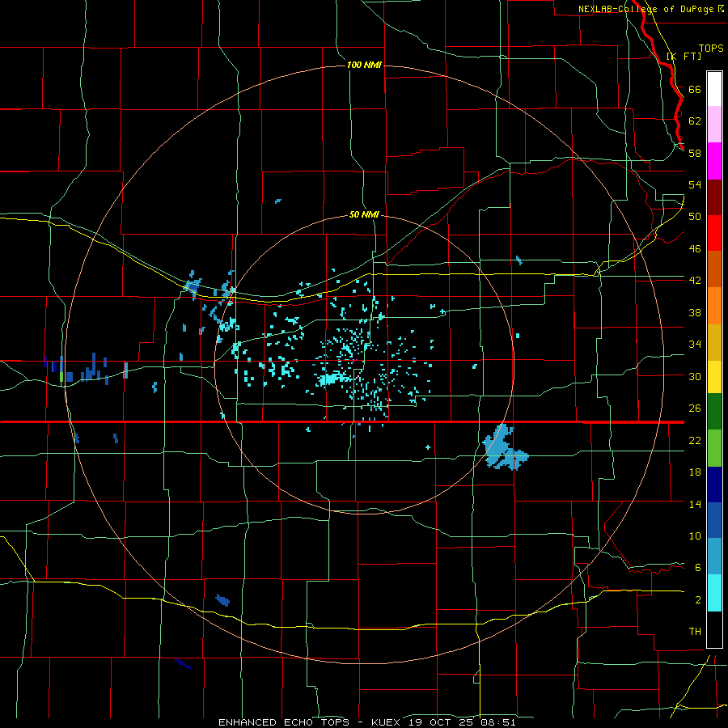
Task: Click the 26 value on the scale
Action: (x=695, y=408)
